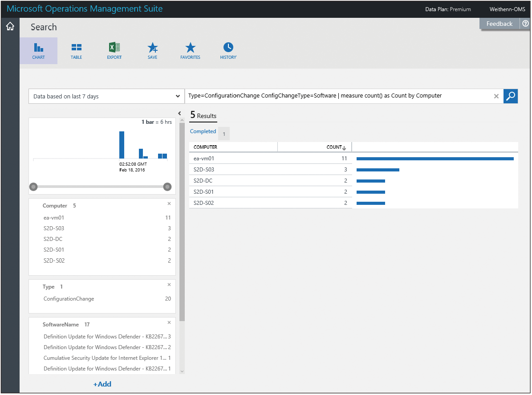Clear the search query text

click(496, 96)
